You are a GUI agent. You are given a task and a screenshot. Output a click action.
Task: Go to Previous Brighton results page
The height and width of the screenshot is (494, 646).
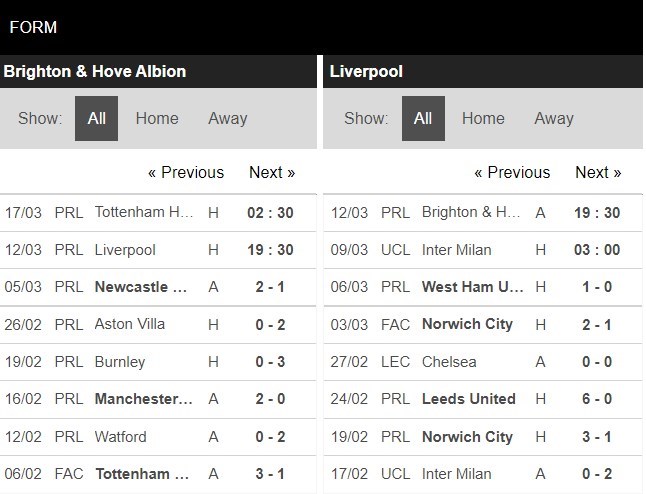point(186,172)
